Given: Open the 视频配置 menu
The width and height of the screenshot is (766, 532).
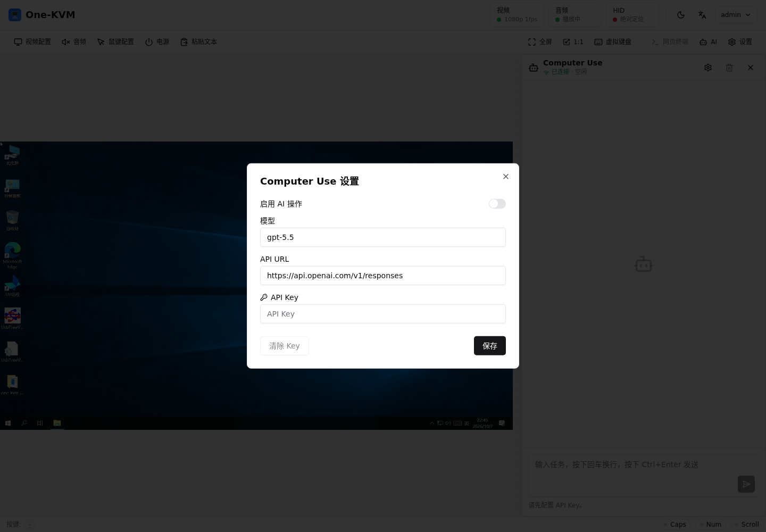Looking at the screenshot, I should pyautogui.click(x=32, y=41).
